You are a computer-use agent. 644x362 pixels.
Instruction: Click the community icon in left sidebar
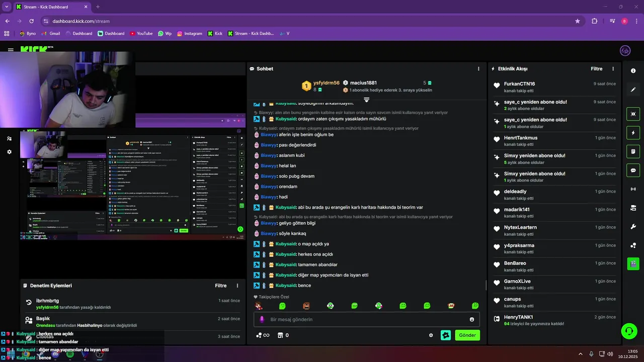(x=9, y=138)
